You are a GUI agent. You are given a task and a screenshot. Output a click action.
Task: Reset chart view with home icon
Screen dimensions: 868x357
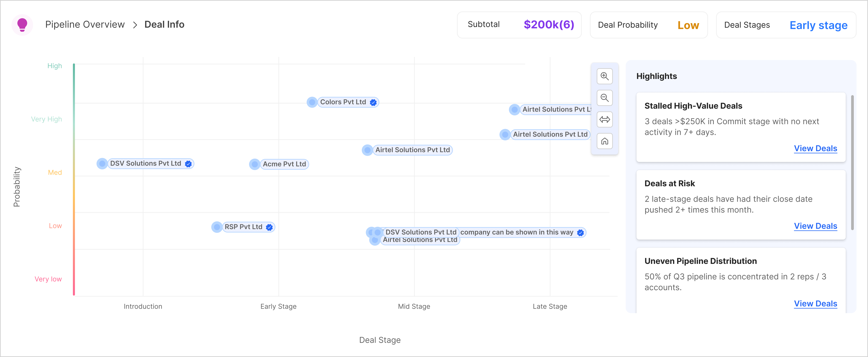(604, 141)
